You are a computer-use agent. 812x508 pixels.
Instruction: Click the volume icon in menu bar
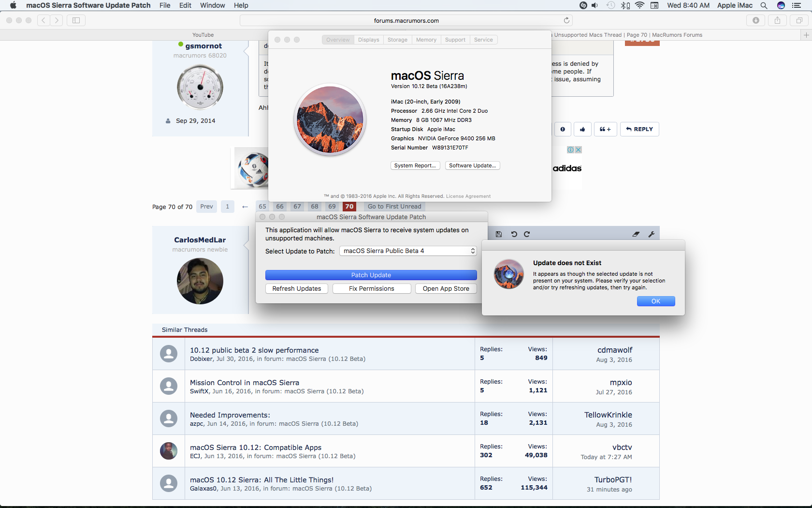594,5
